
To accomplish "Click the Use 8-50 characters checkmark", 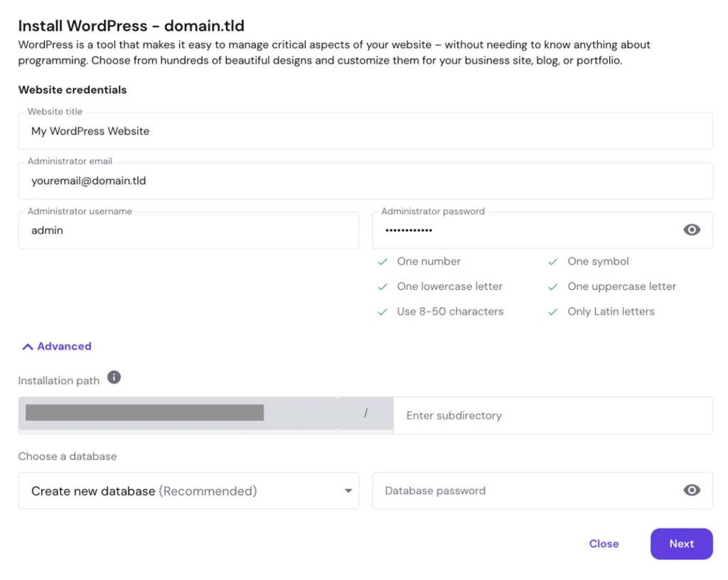I will pyautogui.click(x=382, y=312).
